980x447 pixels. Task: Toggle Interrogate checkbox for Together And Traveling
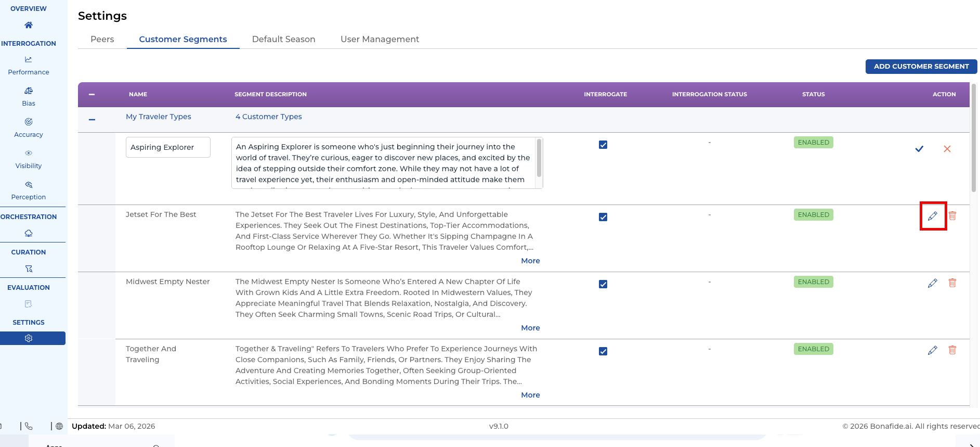[603, 351]
